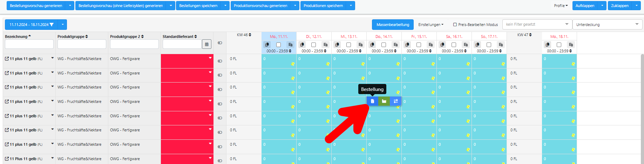Click the paste icon under So., 17.11.

point(501,45)
